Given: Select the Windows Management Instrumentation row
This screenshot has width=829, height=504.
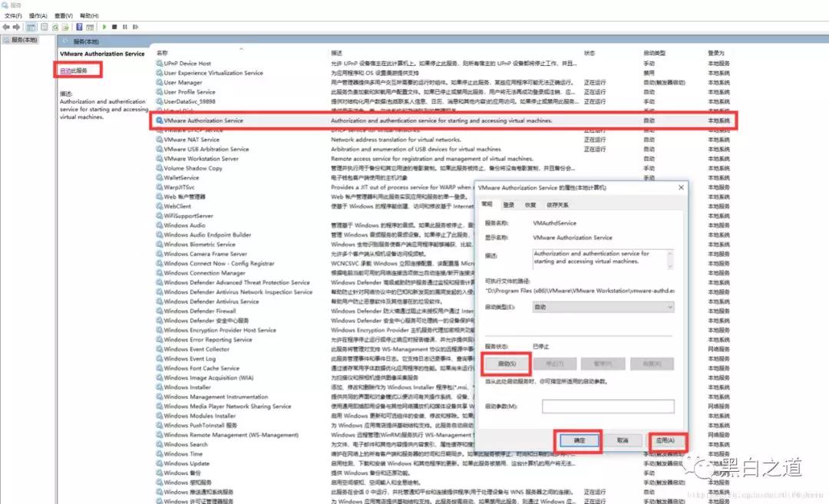Looking at the screenshot, I should pyautogui.click(x=443, y=397).
